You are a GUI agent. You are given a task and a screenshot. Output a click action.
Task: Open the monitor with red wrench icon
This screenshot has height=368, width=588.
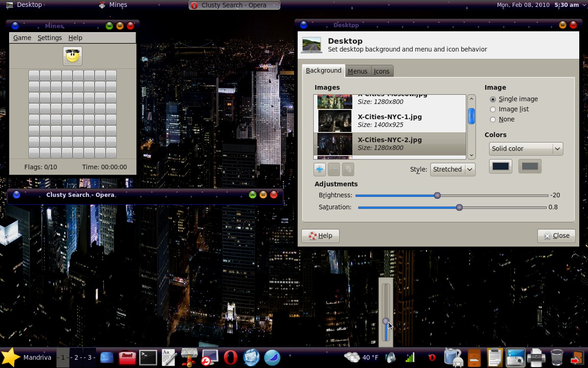pyautogui.click(x=210, y=358)
